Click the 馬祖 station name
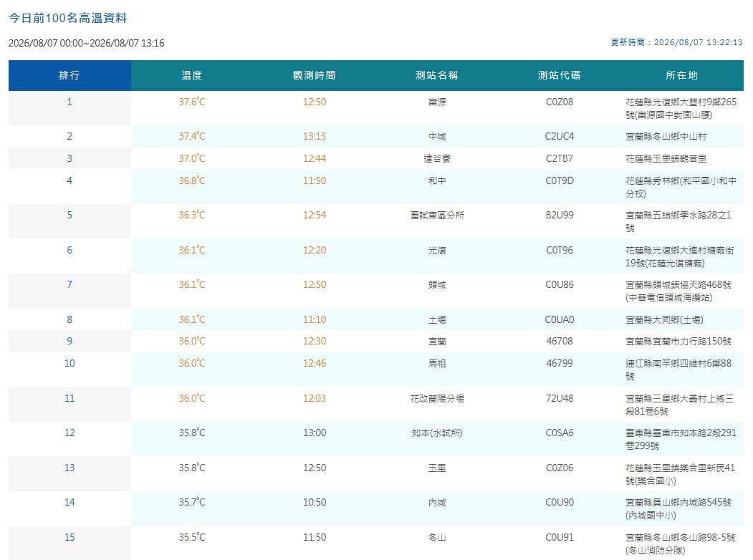753x560 pixels. (x=437, y=364)
